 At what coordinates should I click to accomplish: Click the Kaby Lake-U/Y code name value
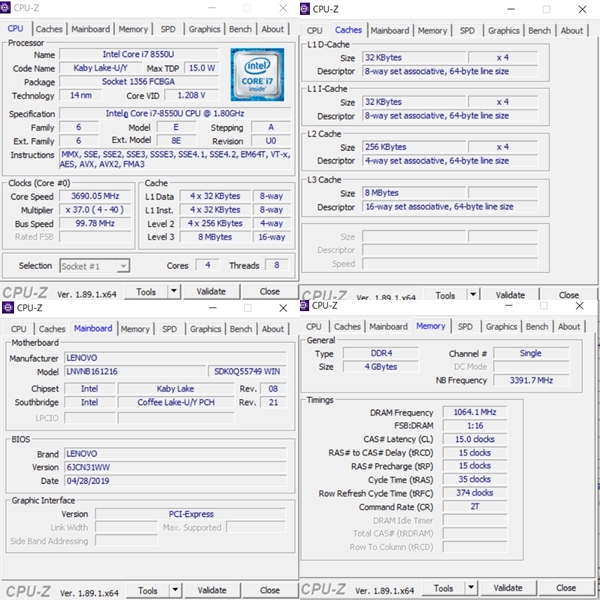(x=100, y=68)
